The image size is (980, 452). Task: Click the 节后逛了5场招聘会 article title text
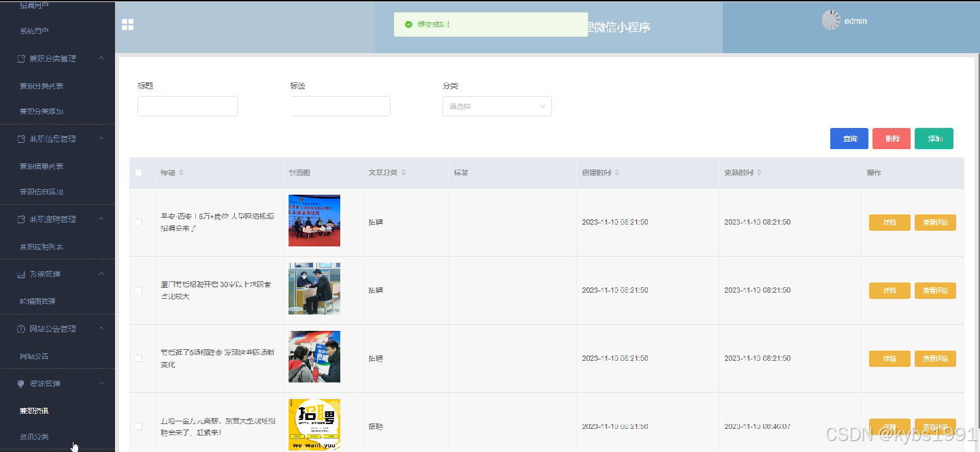[218, 358]
